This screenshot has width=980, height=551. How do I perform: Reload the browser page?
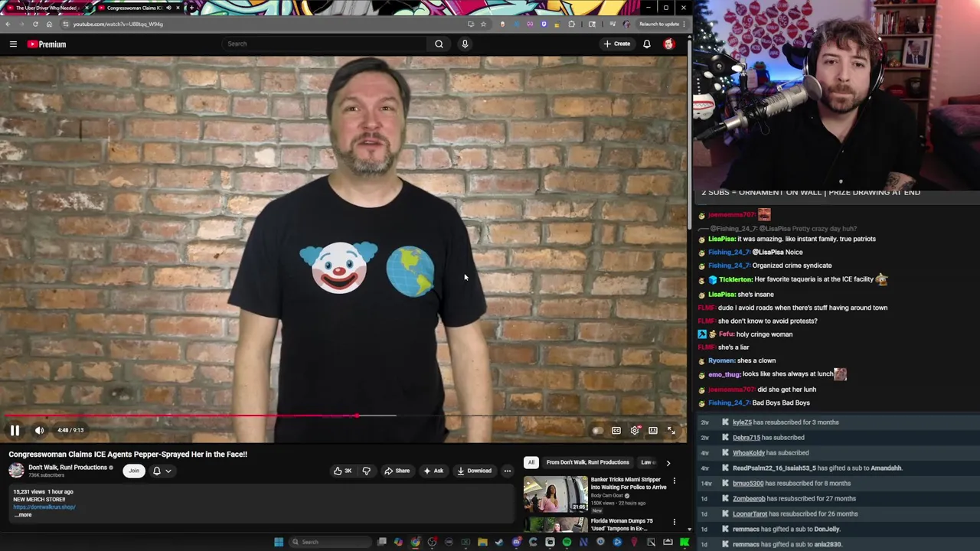(35, 24)
